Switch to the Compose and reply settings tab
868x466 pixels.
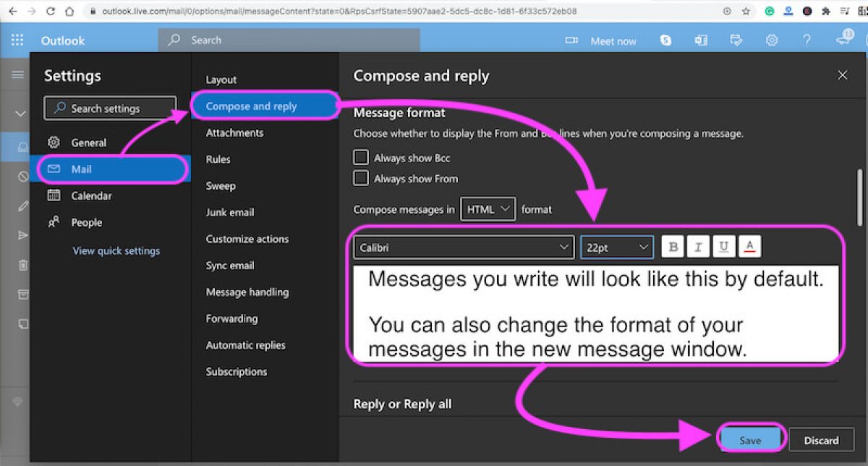point(253,106)
